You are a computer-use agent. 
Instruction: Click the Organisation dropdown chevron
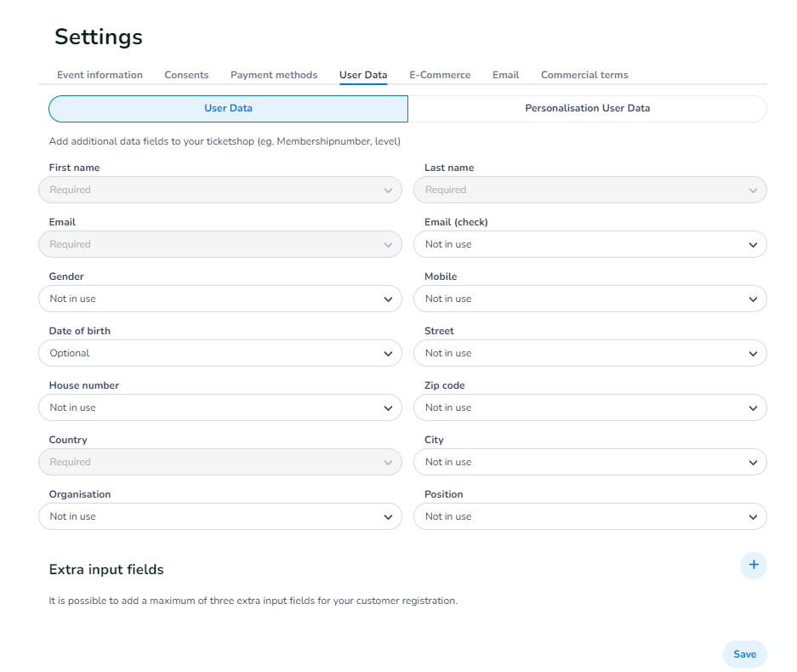coord(388,517)
